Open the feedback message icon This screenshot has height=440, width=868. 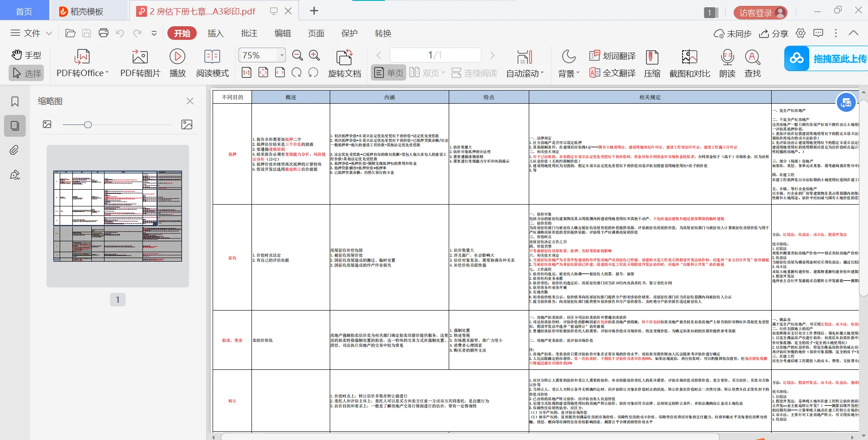[x=818, y=33]
